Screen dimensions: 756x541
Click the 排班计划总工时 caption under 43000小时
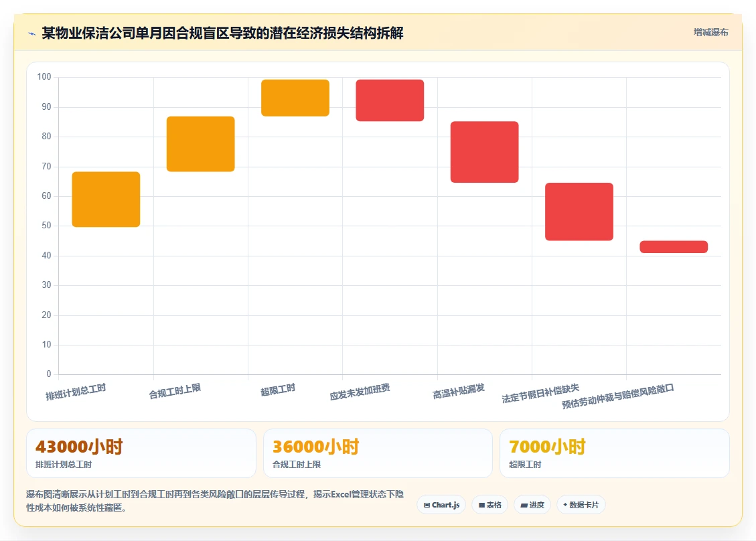64,465
